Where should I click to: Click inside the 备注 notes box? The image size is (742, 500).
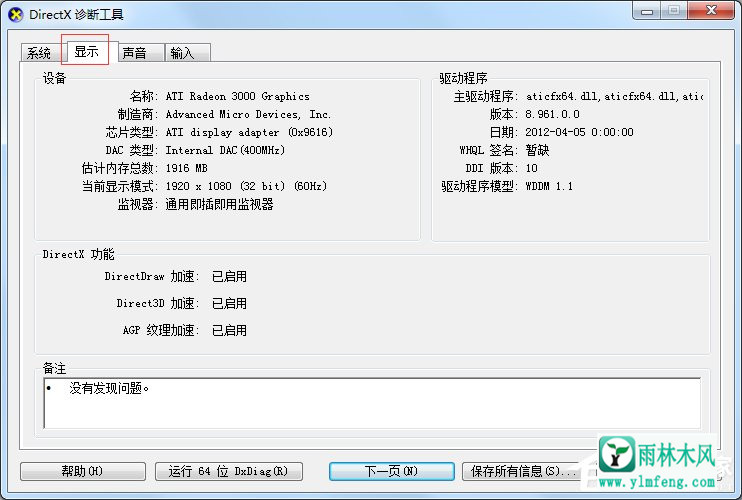tap(372, 403)
